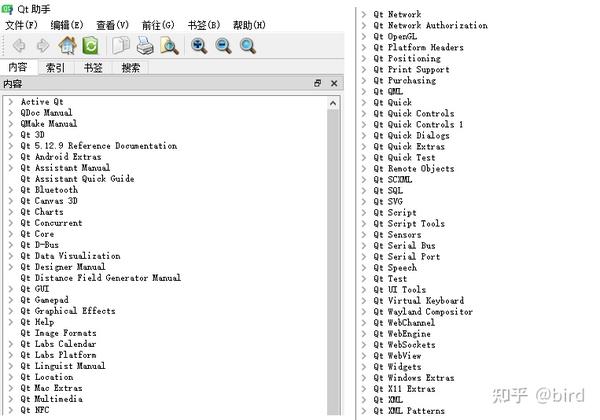
Task: Open the 帮助(H) menu
Action: pos(249,25)
